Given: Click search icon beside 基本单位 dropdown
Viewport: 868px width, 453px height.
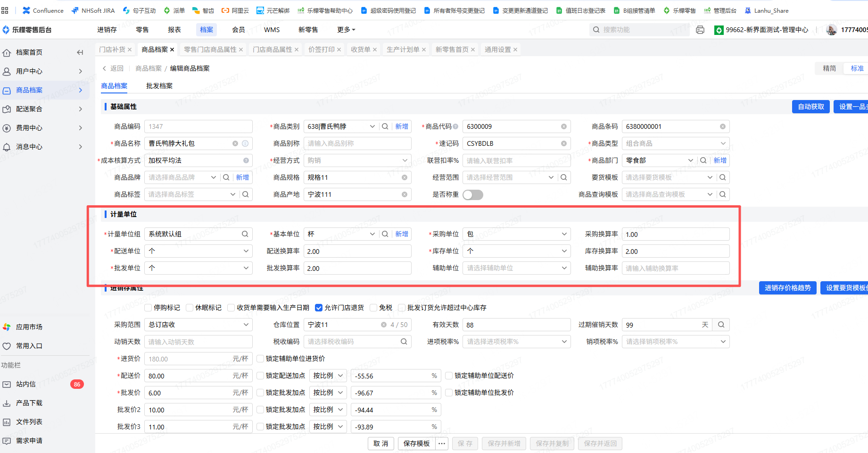Looking at the screenshot, I should click(x=385, y=234).
